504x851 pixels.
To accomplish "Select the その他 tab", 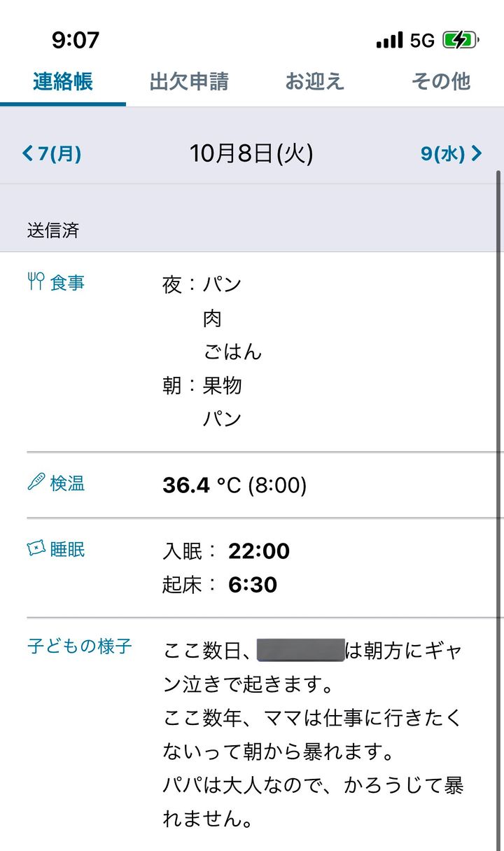I will tap(440, 81).
